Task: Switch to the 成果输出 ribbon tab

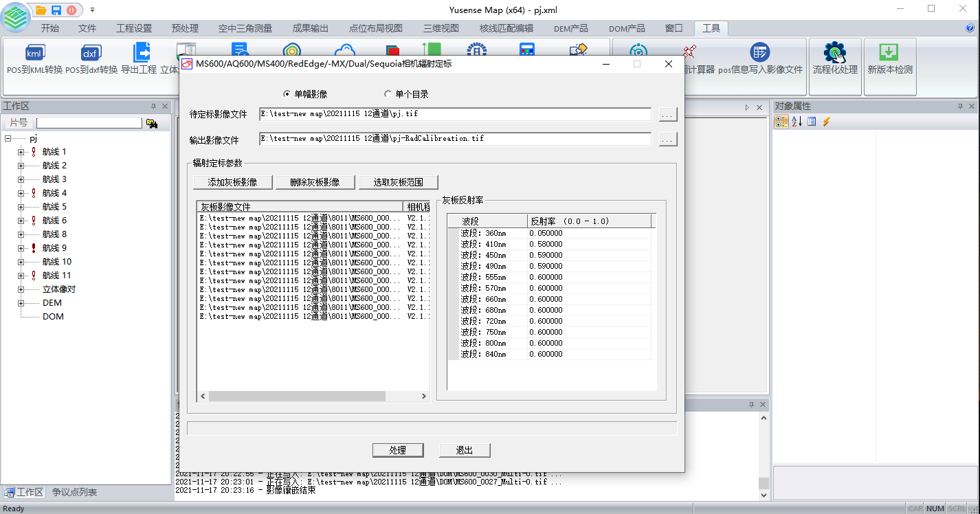Action: coord(311,29)
